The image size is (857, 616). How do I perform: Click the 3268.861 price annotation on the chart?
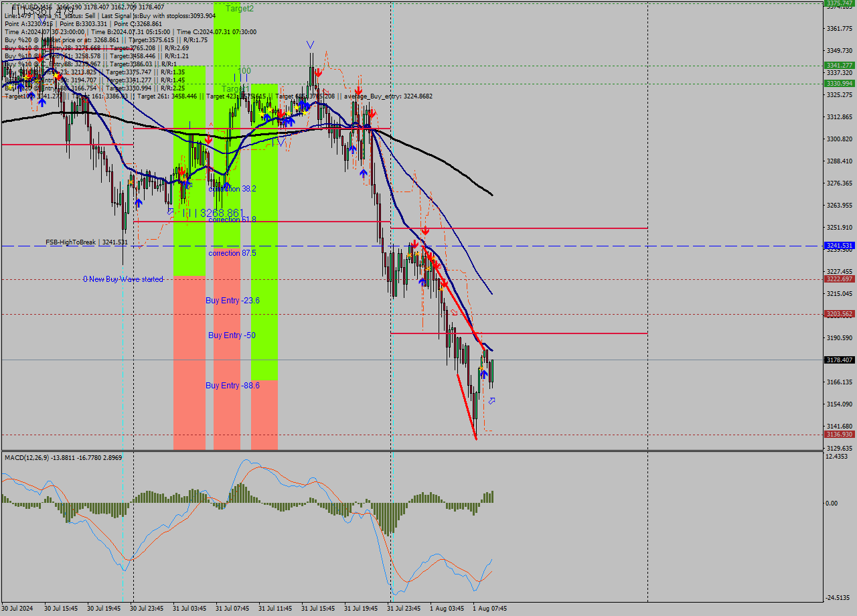[222, 213]
